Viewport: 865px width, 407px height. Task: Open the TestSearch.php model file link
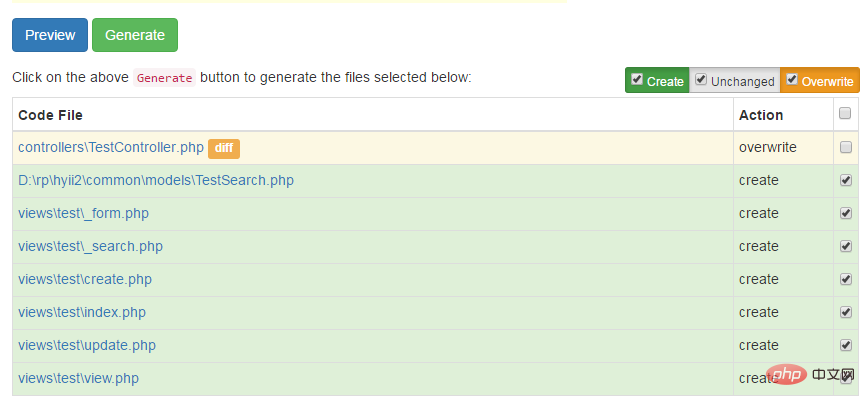(x=155, y=180)
